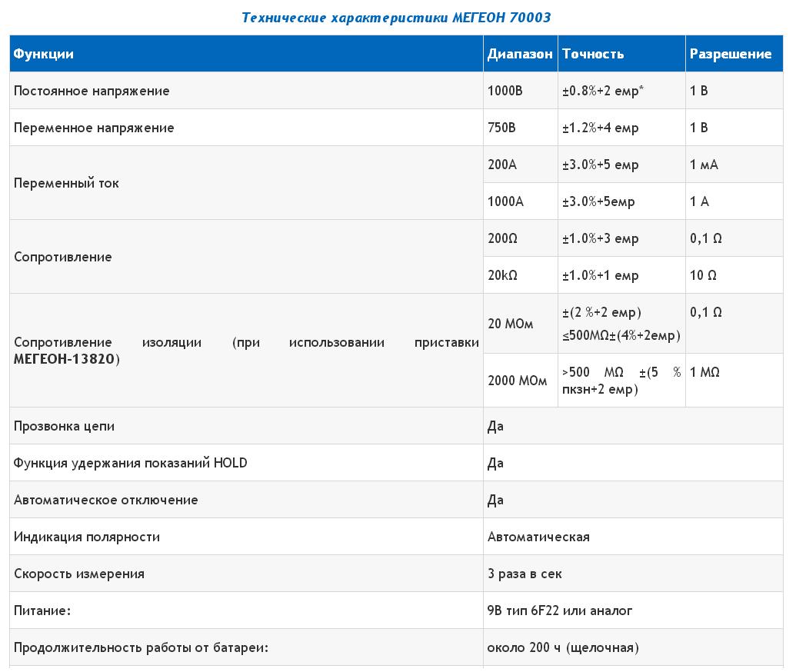
Task: Click the 'Диапазон' column header
Action: 520,54
